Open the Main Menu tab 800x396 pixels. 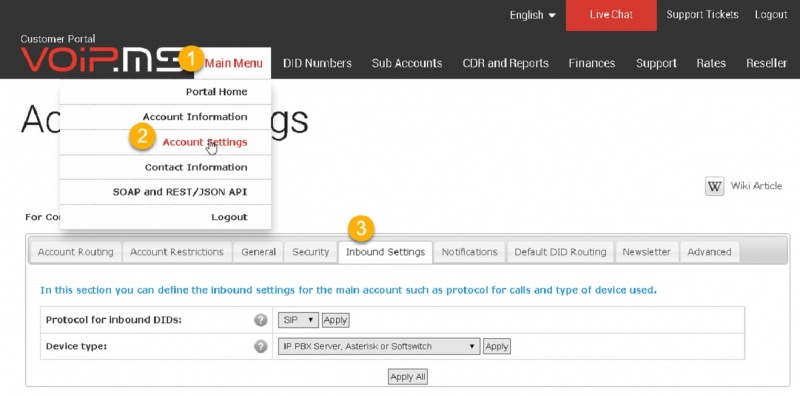233,63
